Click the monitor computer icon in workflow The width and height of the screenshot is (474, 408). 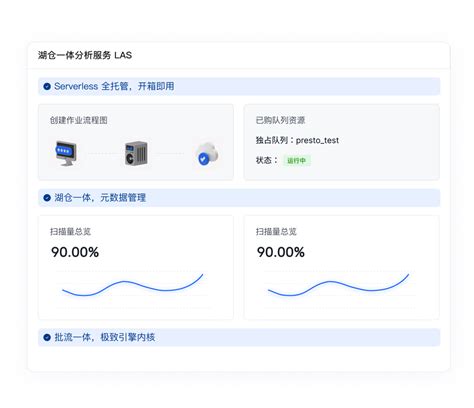coord(66,153)
